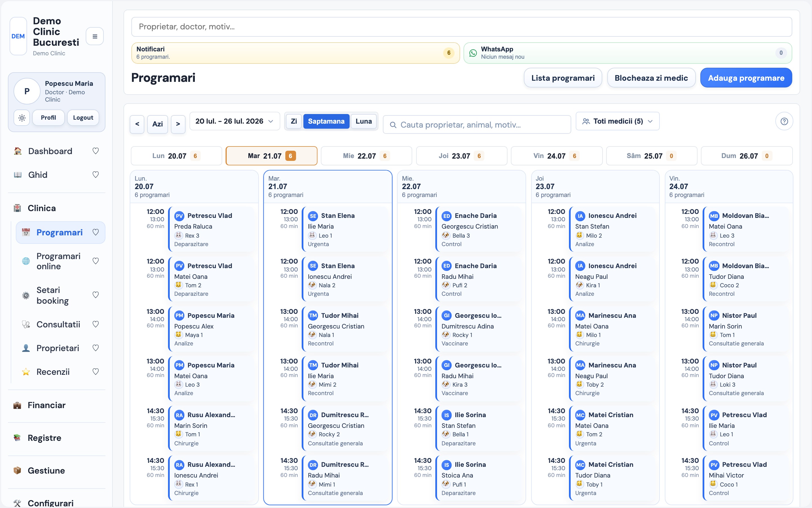
Task: Toggle the sidebar hamburger menu
Action: click(95, 36)
